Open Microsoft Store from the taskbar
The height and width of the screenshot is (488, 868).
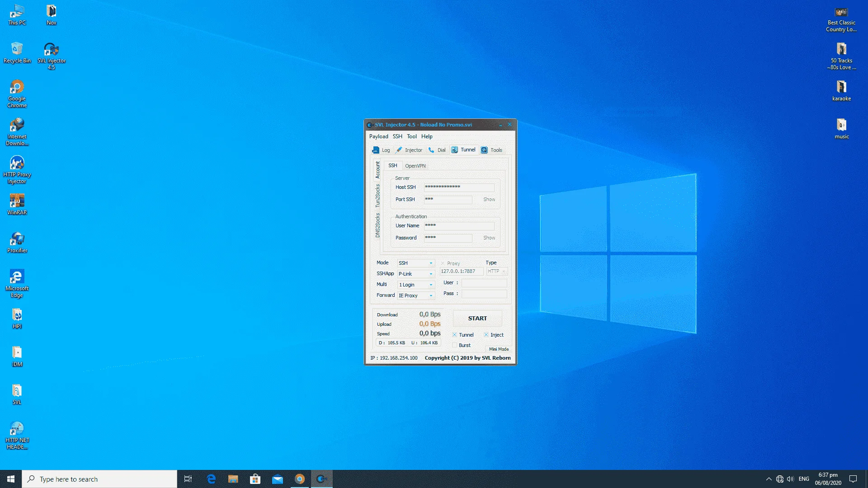pos(255,479)
